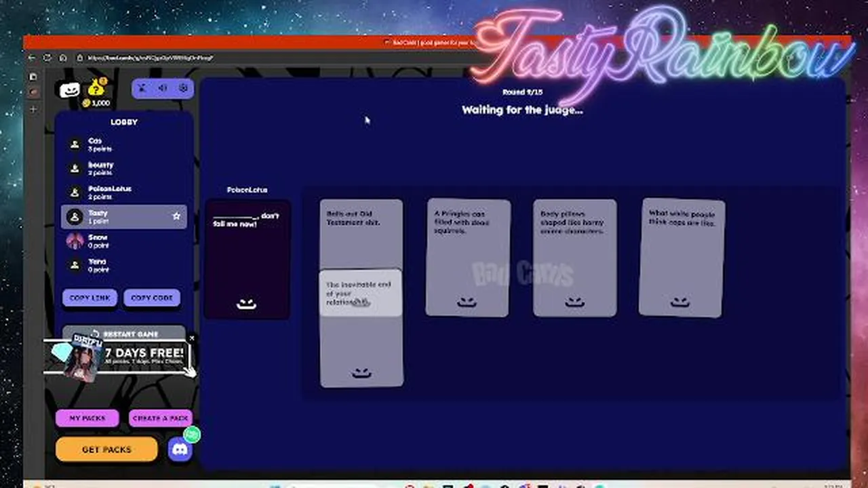
Task: Click Yana's avatar in the lobby list
Action: point(75,265)
